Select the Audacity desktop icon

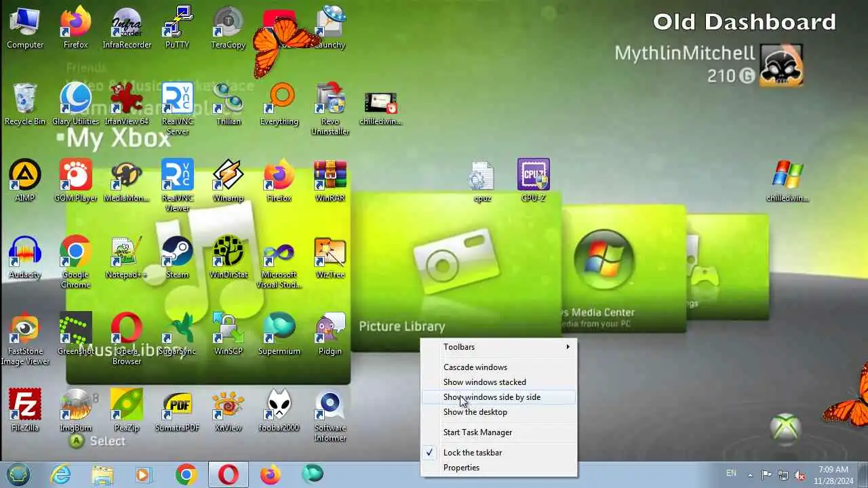25,258
